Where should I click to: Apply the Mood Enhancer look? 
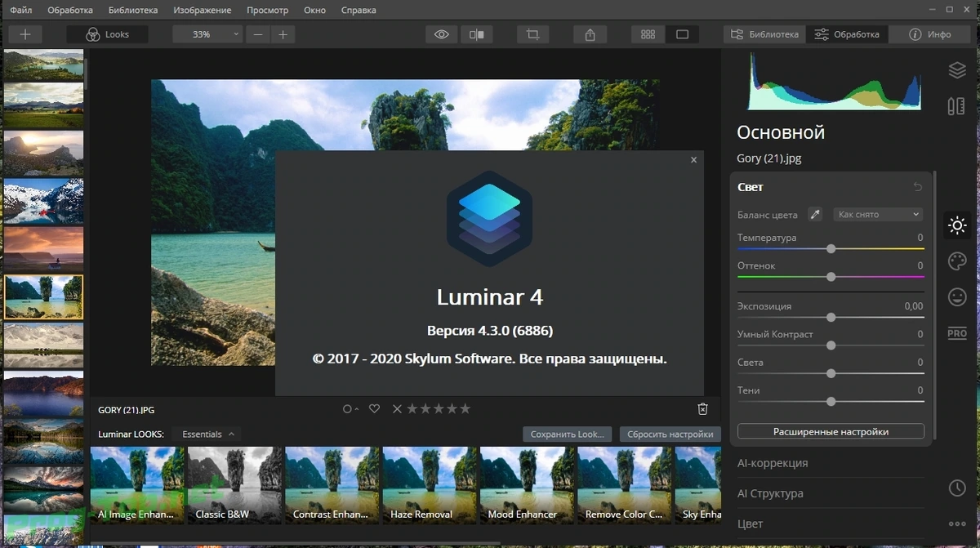(x=528, y=485)
